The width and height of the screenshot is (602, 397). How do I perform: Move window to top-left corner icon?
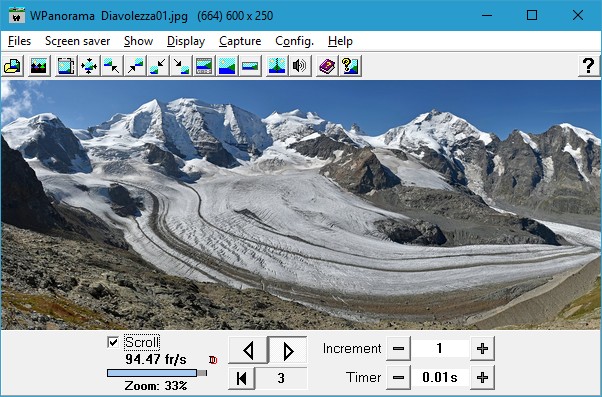pos(112,66)
